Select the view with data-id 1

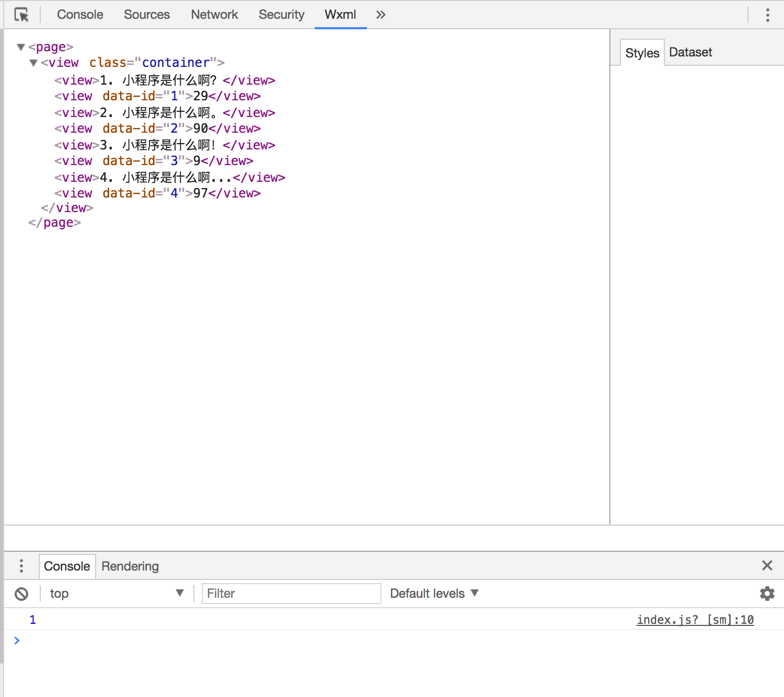pos(157,96)
